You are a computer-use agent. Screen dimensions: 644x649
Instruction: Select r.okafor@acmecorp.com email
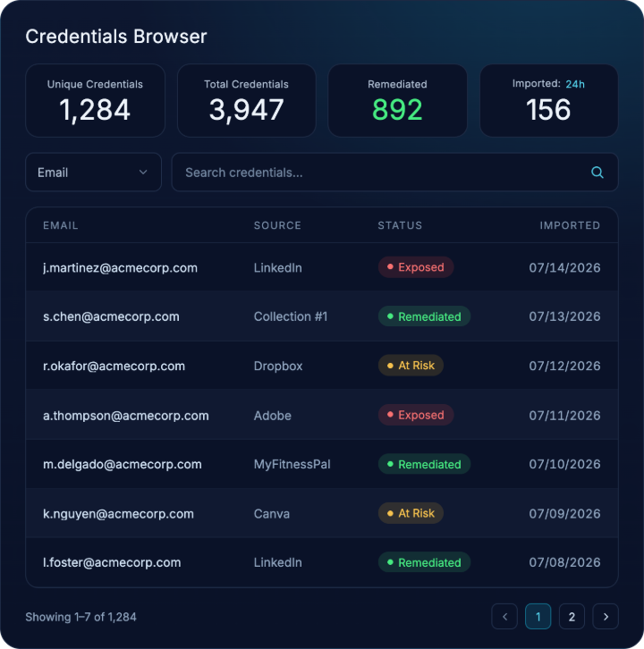pyautogui.click(x=114, y=366)
